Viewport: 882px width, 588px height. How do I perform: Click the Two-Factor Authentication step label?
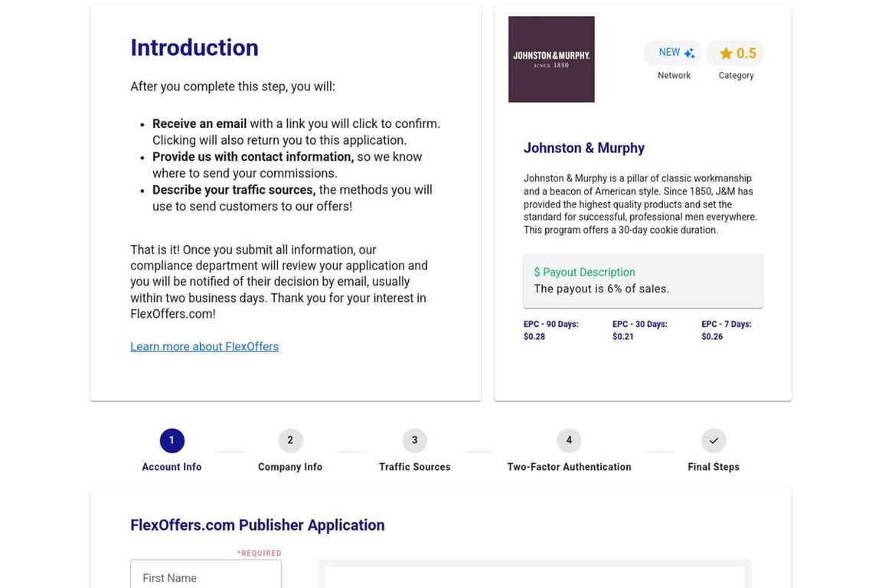[x=569, y=467]
